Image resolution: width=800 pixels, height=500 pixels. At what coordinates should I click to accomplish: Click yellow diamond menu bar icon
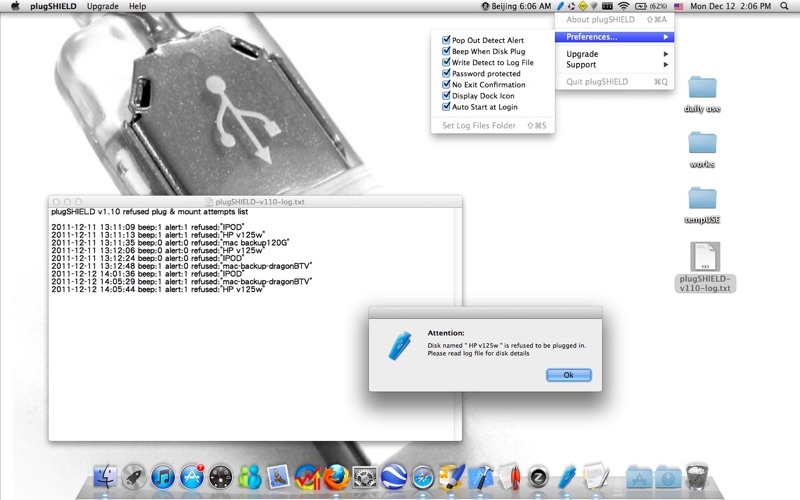click(x=583, y=6)
